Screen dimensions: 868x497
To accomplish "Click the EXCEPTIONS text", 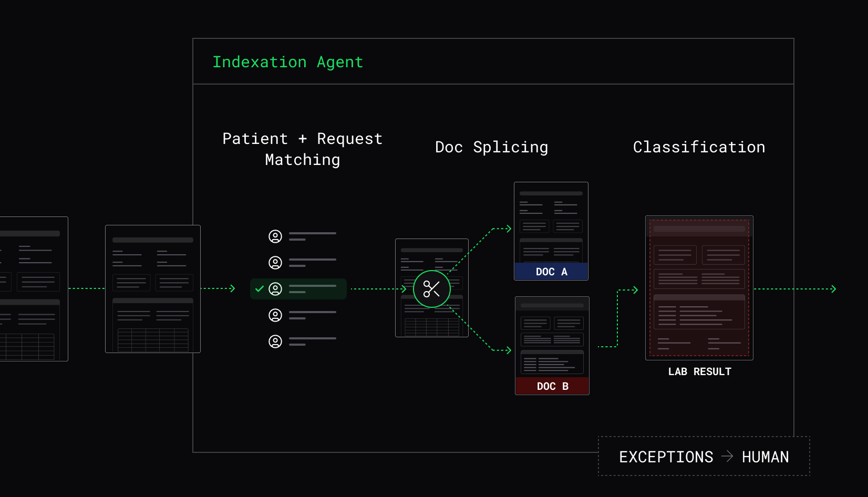I will [x=666, y=457].
